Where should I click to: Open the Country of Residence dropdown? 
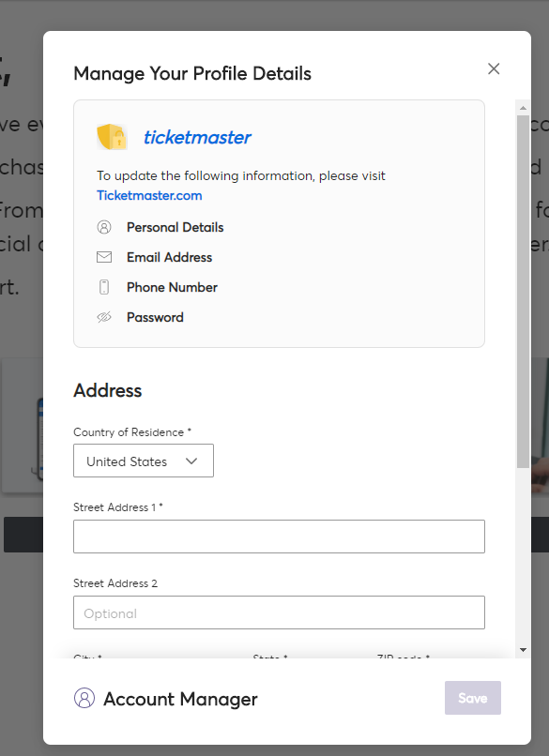(144, 461)
